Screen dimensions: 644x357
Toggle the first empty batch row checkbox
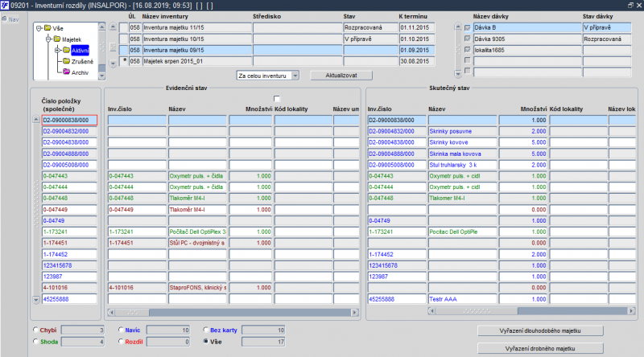[x=468, y=60]
